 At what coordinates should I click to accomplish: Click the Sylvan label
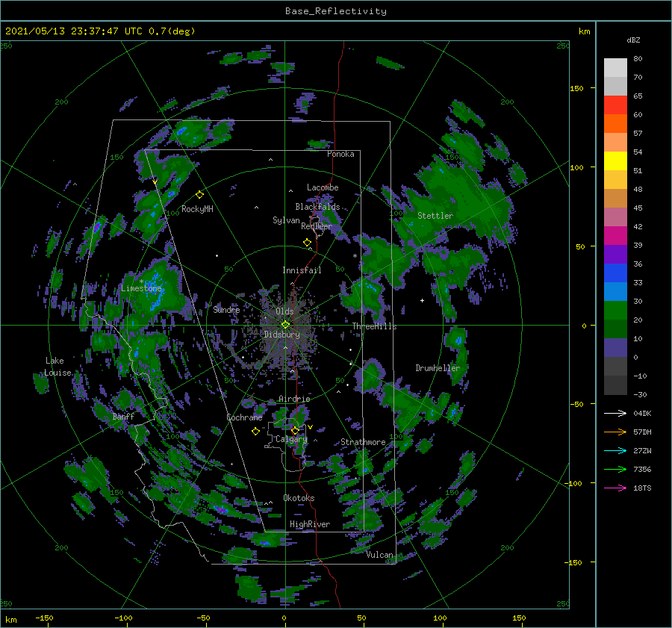coord(286,220)
